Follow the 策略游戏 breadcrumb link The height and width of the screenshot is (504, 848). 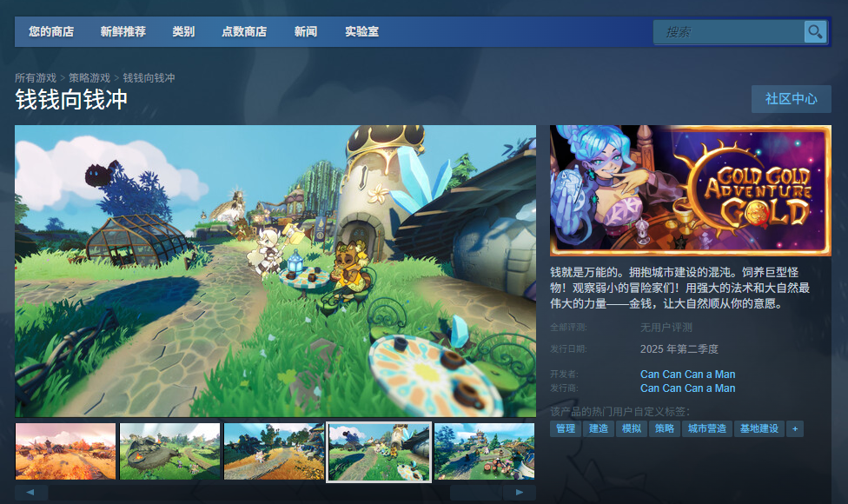tap(89, 78)
